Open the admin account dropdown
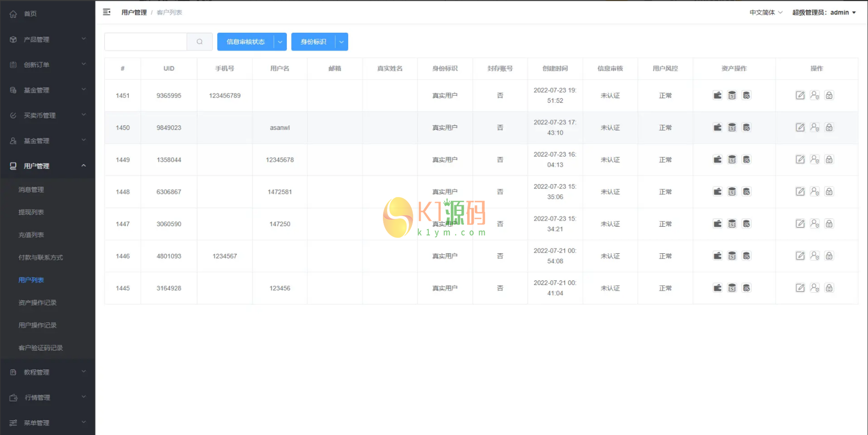 824,12
